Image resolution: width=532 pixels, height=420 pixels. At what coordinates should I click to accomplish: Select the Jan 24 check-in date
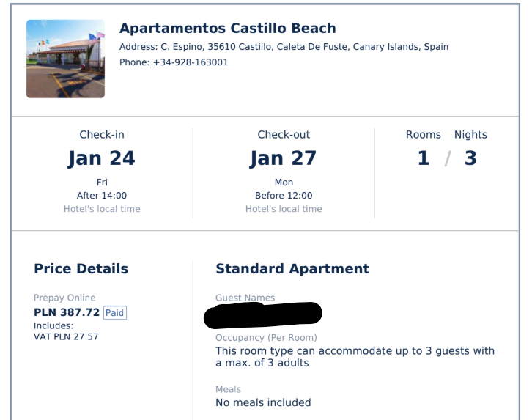click(102, 158)
